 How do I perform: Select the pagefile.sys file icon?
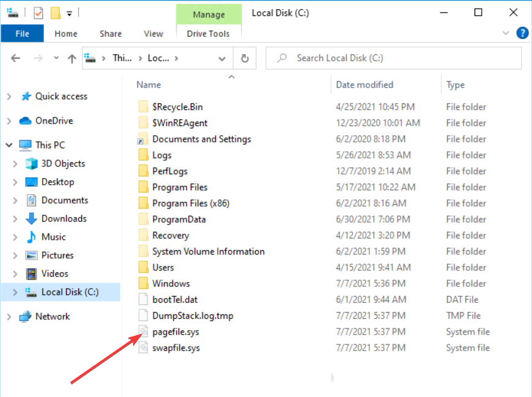click(x=143, y=332)
